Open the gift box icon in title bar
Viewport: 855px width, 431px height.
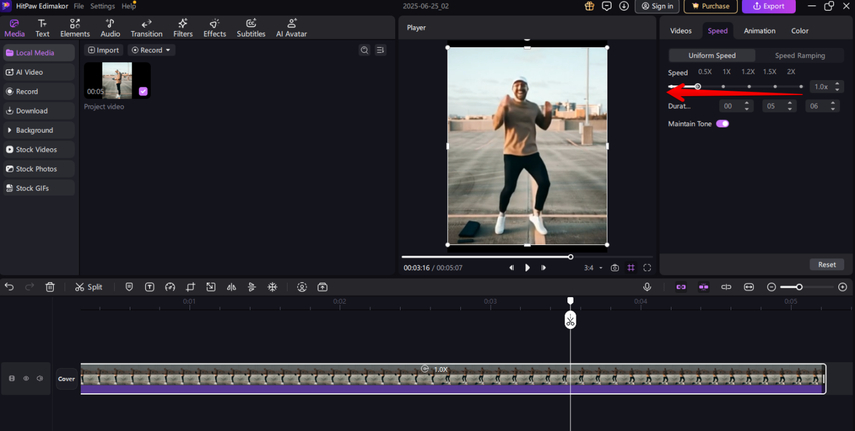589,6
